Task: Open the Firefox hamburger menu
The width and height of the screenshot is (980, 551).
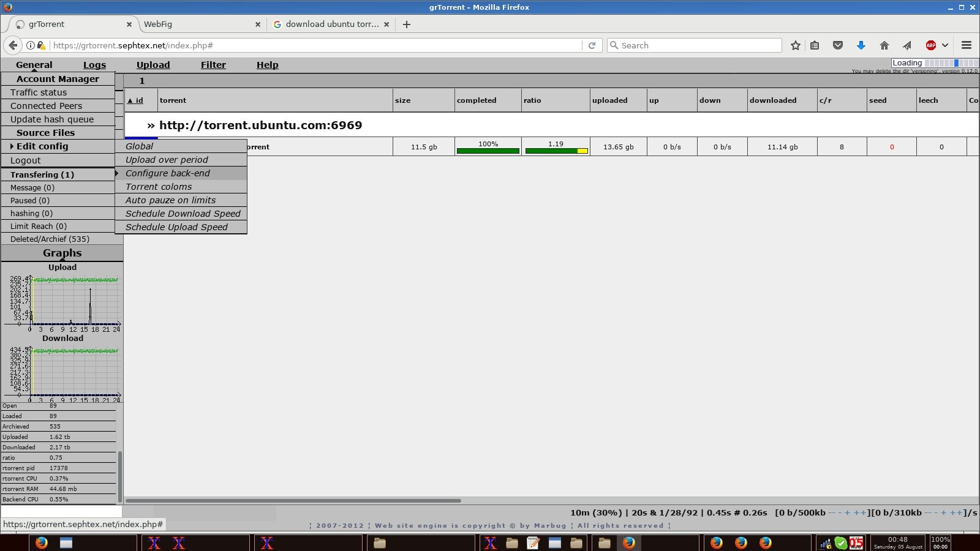Action: coord(967,45)
